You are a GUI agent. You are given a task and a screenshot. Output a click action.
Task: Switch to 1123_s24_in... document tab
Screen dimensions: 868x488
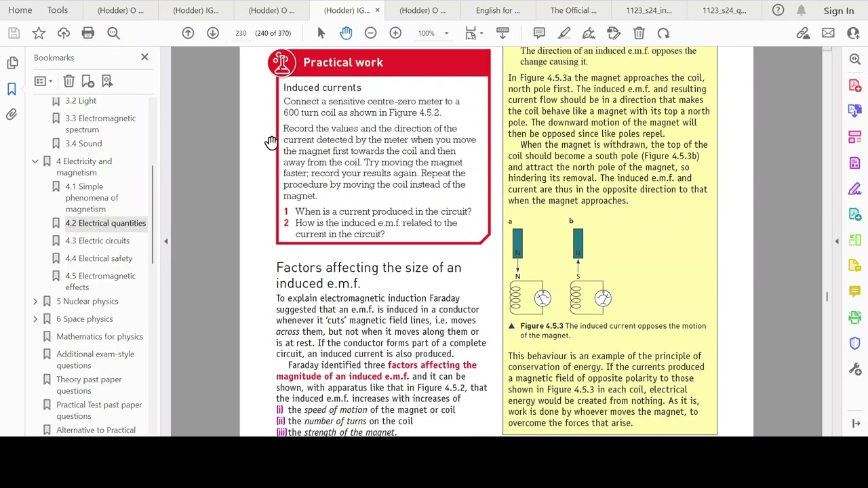(648, 10)
